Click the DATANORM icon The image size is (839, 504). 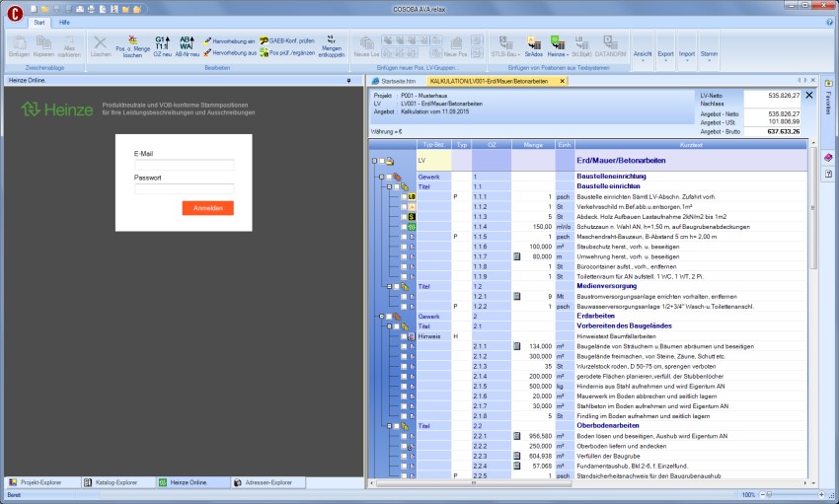pyautogui.click(x=610, y=47)
